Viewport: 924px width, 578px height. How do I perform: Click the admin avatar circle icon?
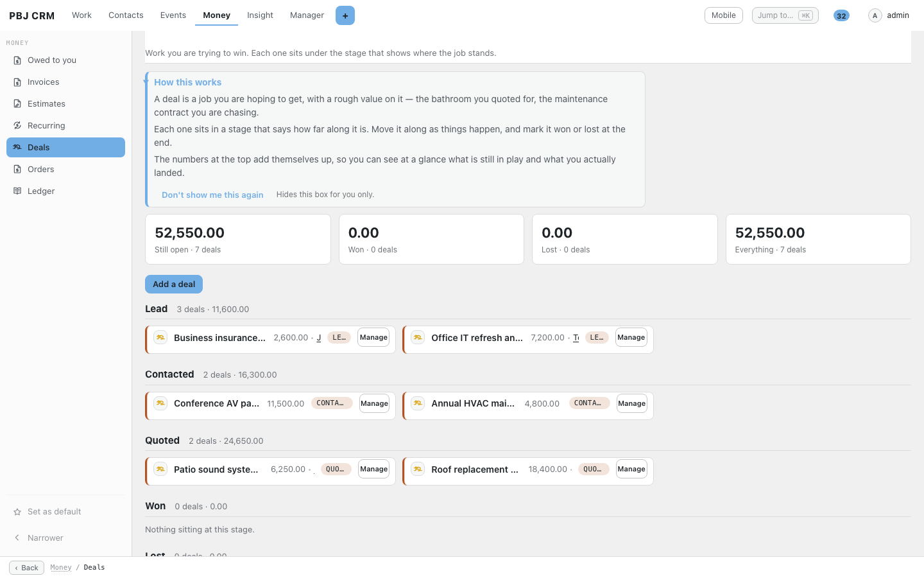coord(875,15)
